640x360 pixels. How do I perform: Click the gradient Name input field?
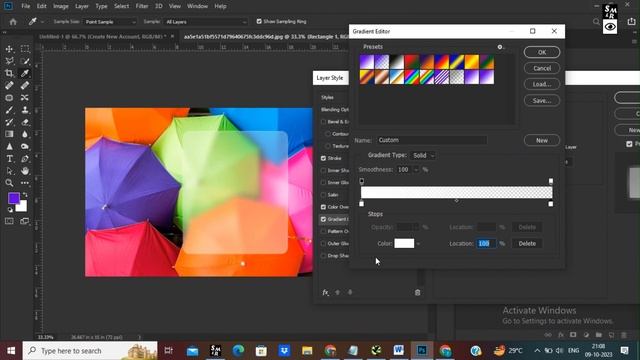[x=432, y=140]
